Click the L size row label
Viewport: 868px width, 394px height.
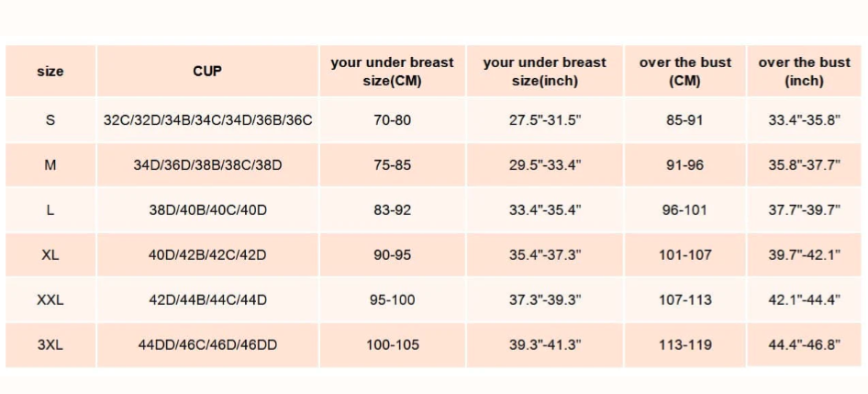click(50, 210)
